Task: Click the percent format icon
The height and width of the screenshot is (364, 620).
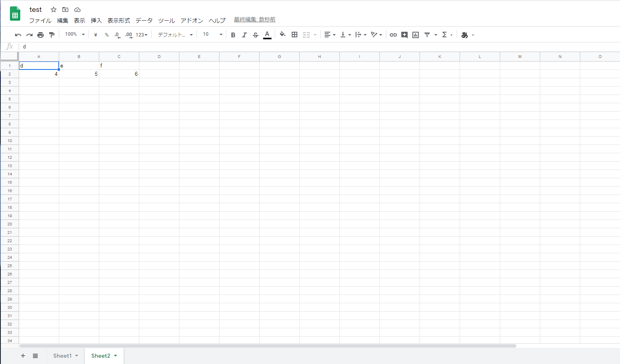Action: (106, 35)
